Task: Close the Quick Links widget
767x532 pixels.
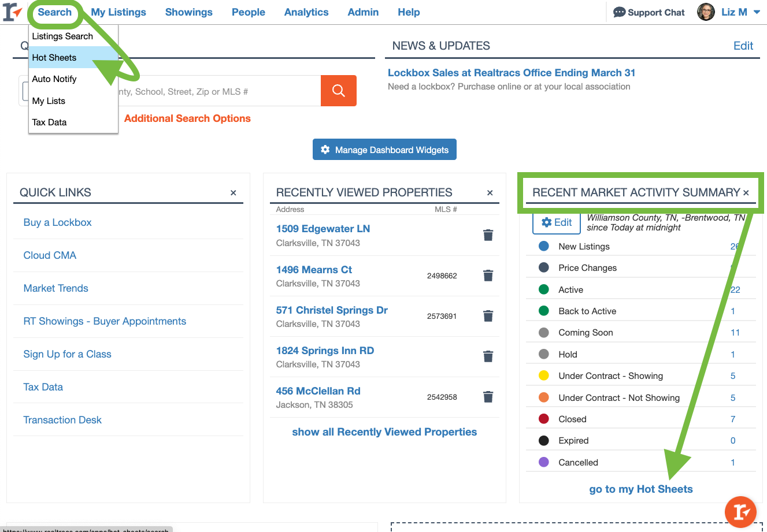Action: coord(234,193)
